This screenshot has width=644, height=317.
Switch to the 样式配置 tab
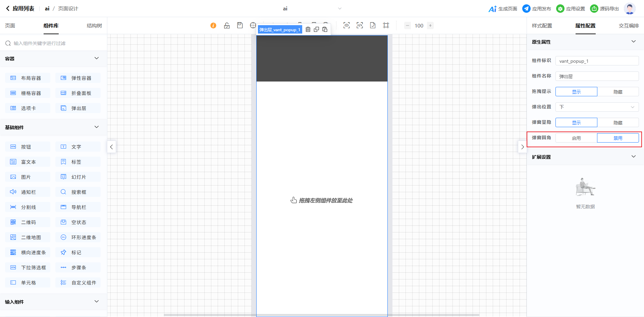[542, 26]
